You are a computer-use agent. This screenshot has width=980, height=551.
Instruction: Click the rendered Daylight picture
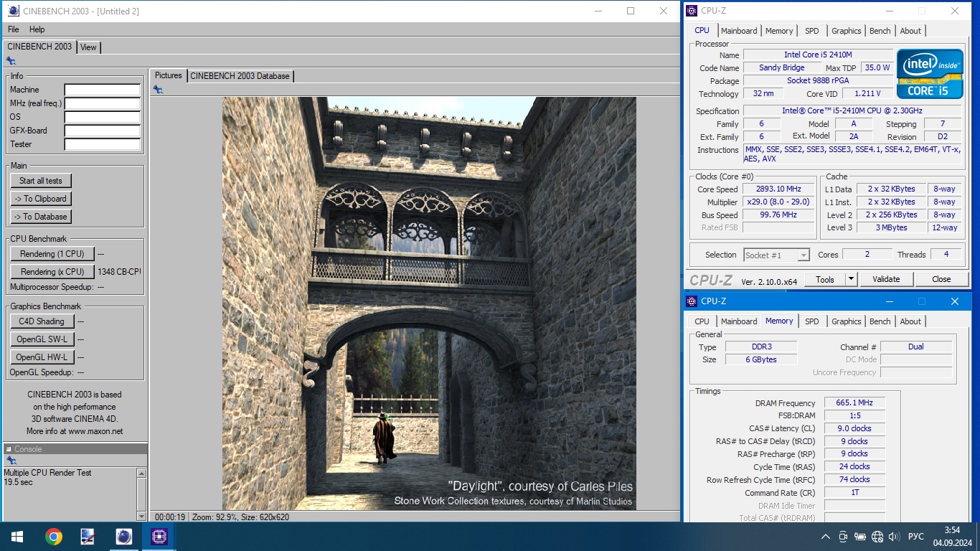pos(429,303)
